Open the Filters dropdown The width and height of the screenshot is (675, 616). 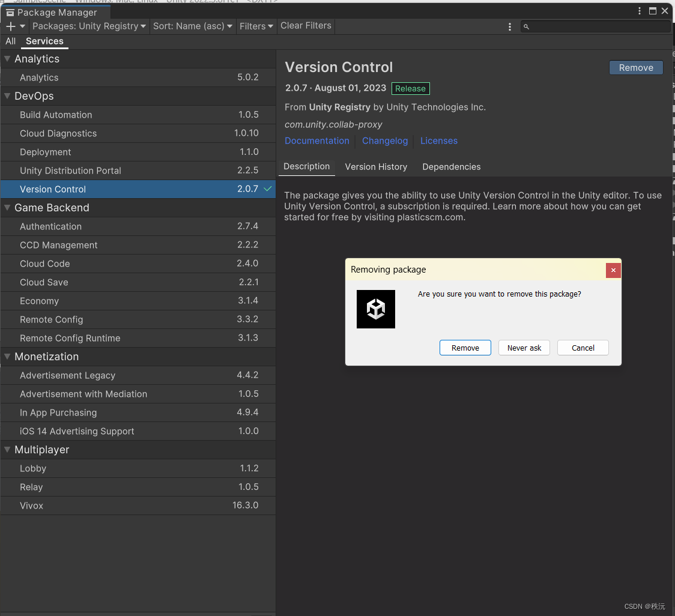pyautogui.click(x=256, y=26)
